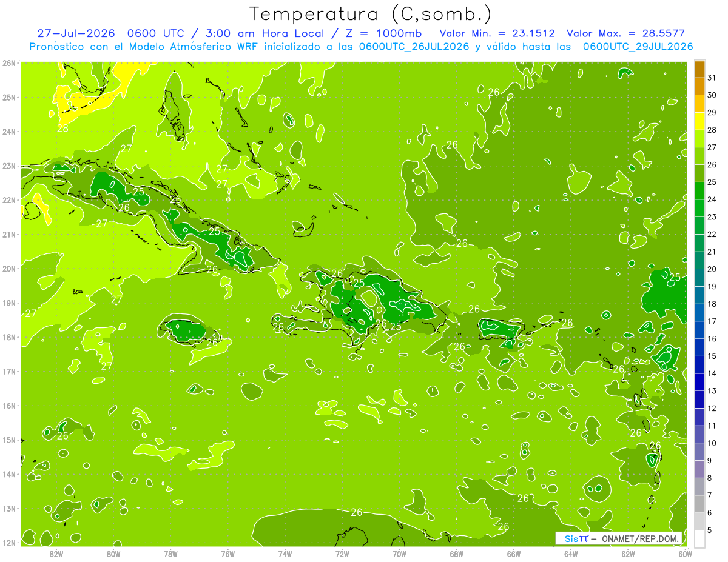The height and width of the screenshot is (562, 728).
Task: Select the brown swatch above 31 on color scale
Action: click(x=699, y=70)
